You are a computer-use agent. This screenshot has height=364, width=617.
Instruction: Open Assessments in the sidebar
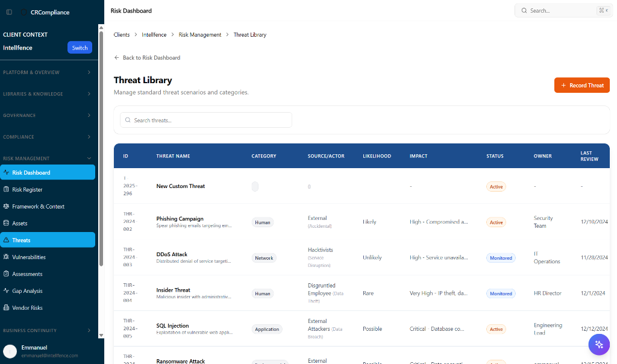point(27,274)
